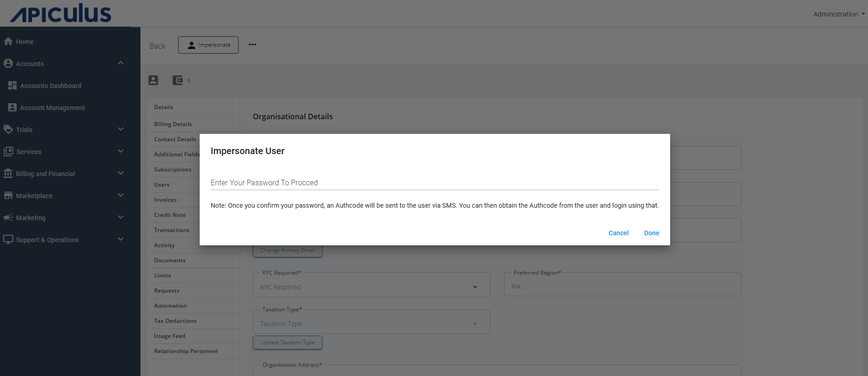Open the Usage Feed tab
Image resolution: width=868 pixels, height=376 pixels.
pos(170,336)
